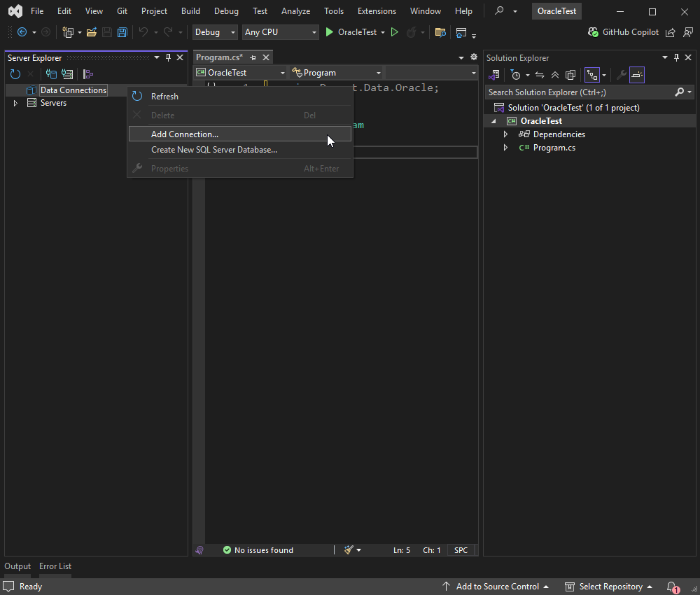Open the Debug configuration dropdown
The height and width of the screenshot is (595, 700).
(215, 32)
